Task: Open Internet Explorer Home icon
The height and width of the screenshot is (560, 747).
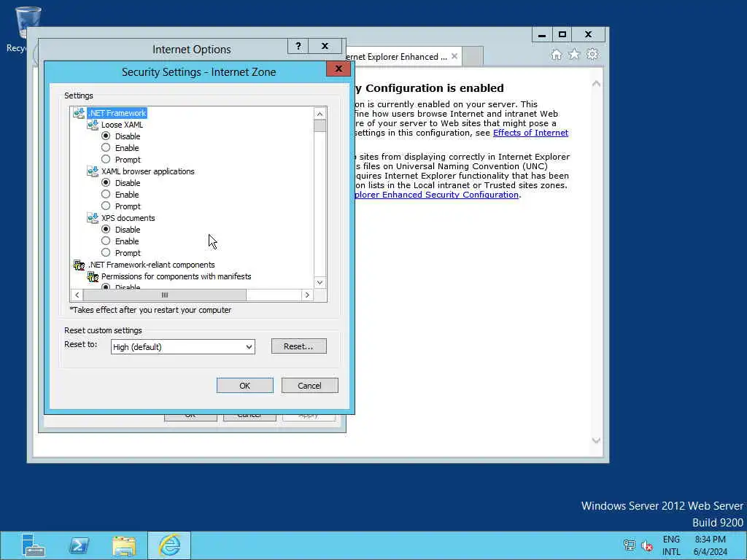Action: click(x=557, y=55)
